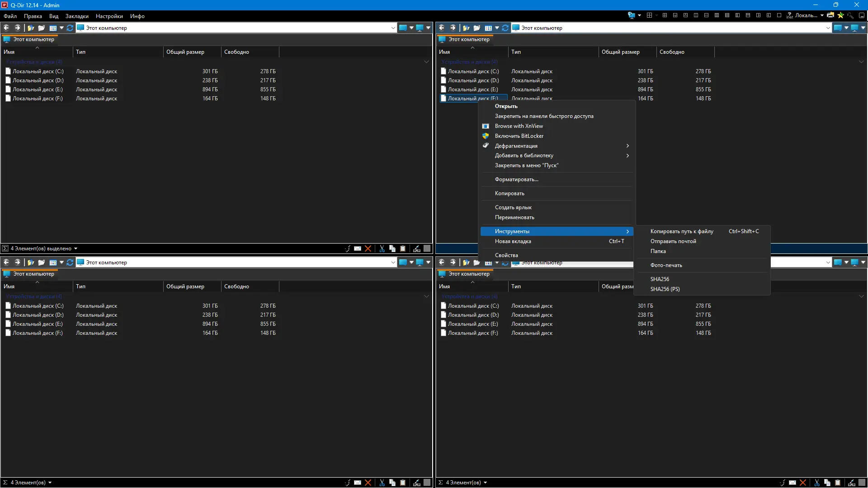This screenshot has width=868, height=488.
Task: Open the Настройки menu
Action: (109, 16)
